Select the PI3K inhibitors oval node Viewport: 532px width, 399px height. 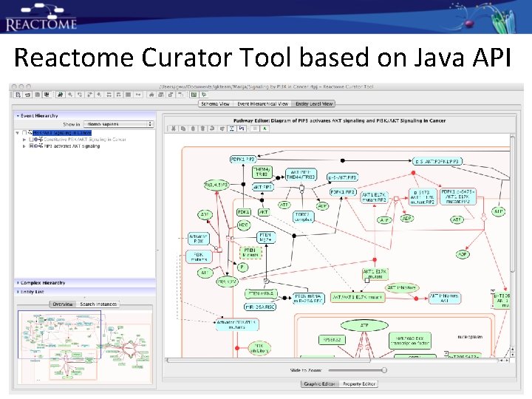click(259, 349)
